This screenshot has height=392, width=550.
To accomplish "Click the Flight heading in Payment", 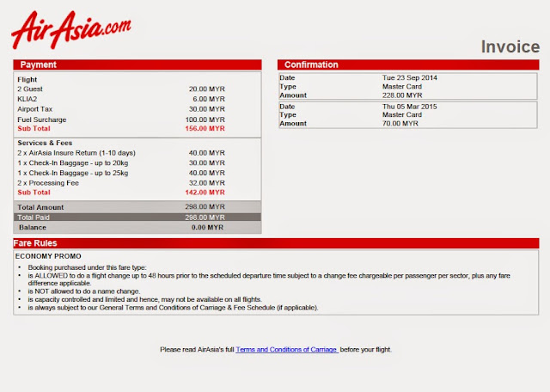I will click(x=27, y=80).
